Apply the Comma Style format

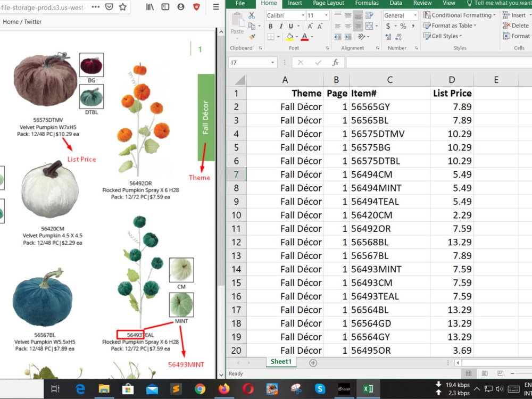413,26
